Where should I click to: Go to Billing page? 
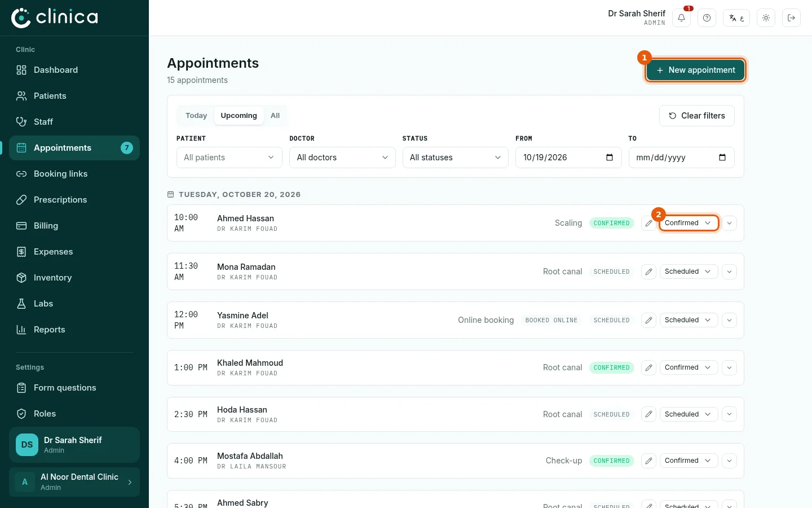tap(74, 226)
